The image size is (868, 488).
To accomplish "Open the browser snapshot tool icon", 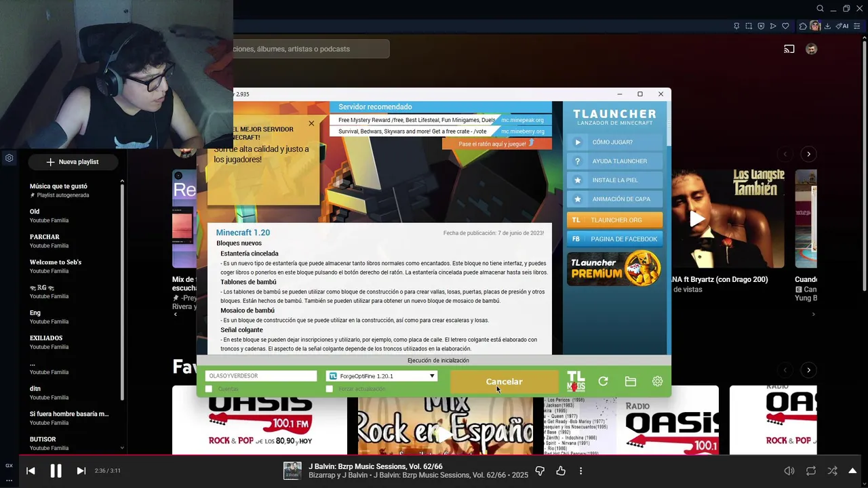I will [749, 26].
